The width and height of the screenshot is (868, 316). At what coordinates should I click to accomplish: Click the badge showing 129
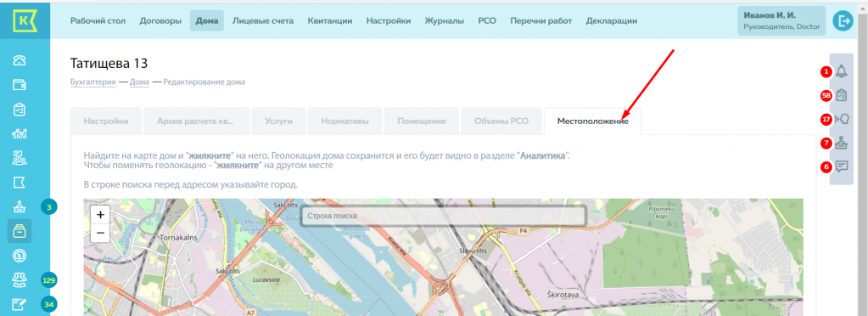49,281
